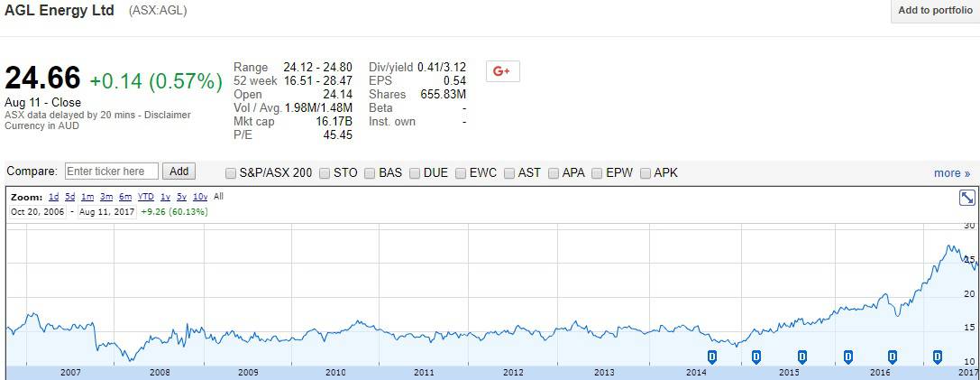980x380 pixels.
Task: Click the leftmost dividend marker on chart
Action: [x=711, y=357]
